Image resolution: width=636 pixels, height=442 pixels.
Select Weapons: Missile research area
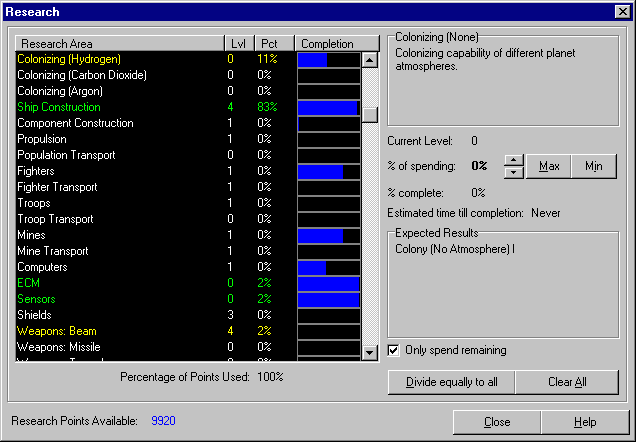click(x=189, y=347)
